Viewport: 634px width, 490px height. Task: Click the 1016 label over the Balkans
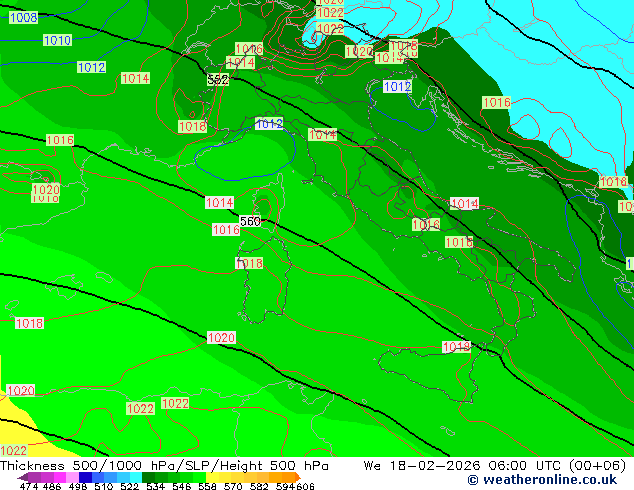pos(497,102)
